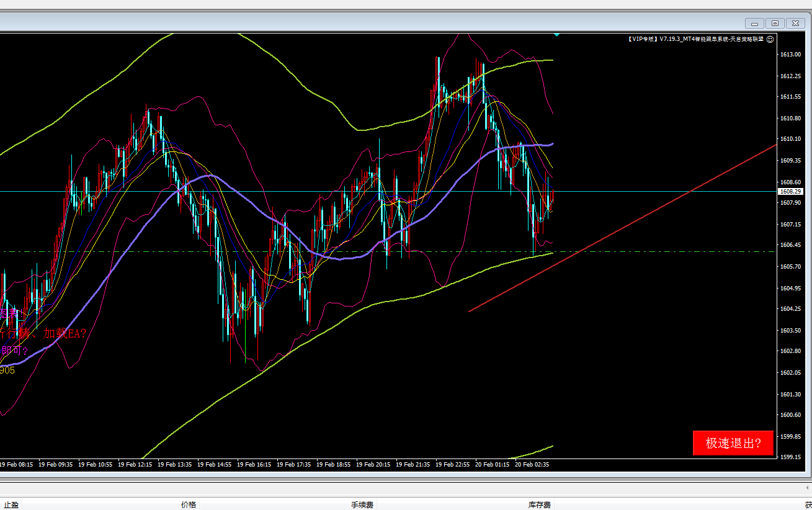The width and height of the screenshot is (812, 510).
Task: Minimize the chart window
Action: pyautogui.click(x=755, y=23)
